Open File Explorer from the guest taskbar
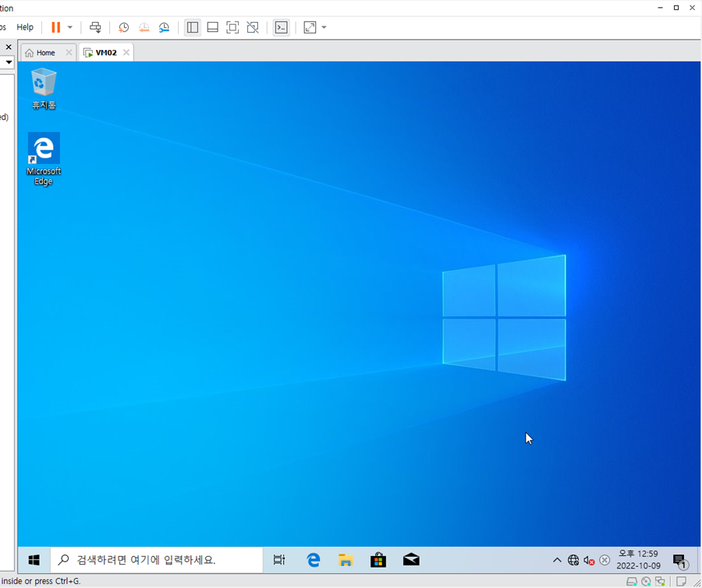 tap(346, 560)
